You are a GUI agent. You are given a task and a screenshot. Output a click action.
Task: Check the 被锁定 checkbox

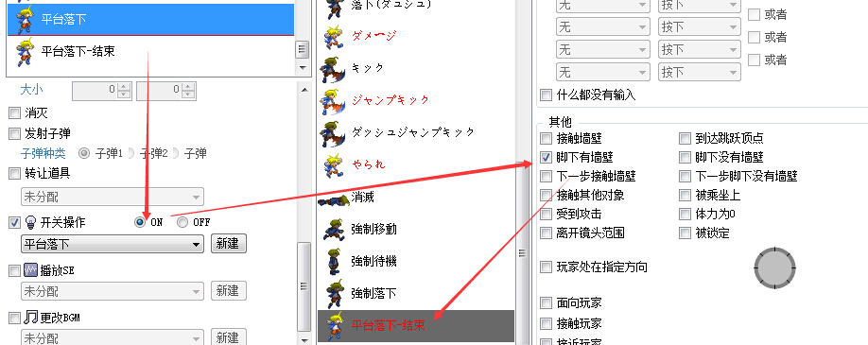(686, 233)
